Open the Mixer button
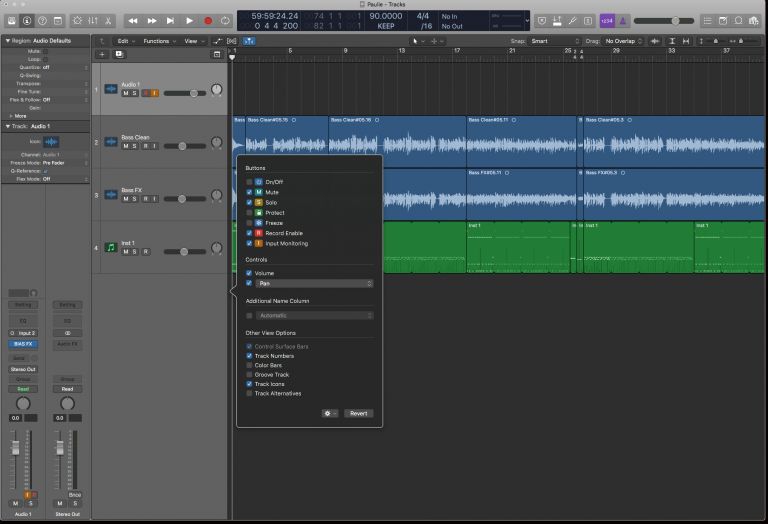This screenshot has width=768, height=524. click(x=93, y=21)
